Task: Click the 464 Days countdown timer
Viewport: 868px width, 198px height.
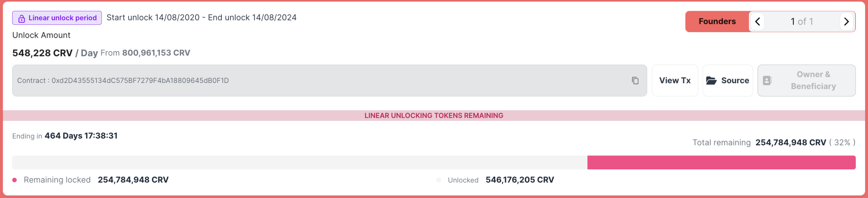Action: tap(81, 136)
